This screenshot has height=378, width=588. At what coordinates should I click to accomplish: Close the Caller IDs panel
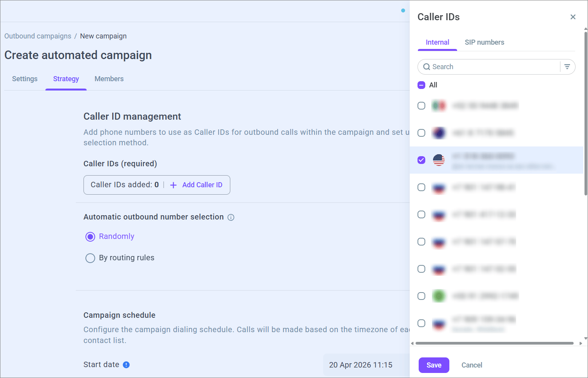pos(573,17)
